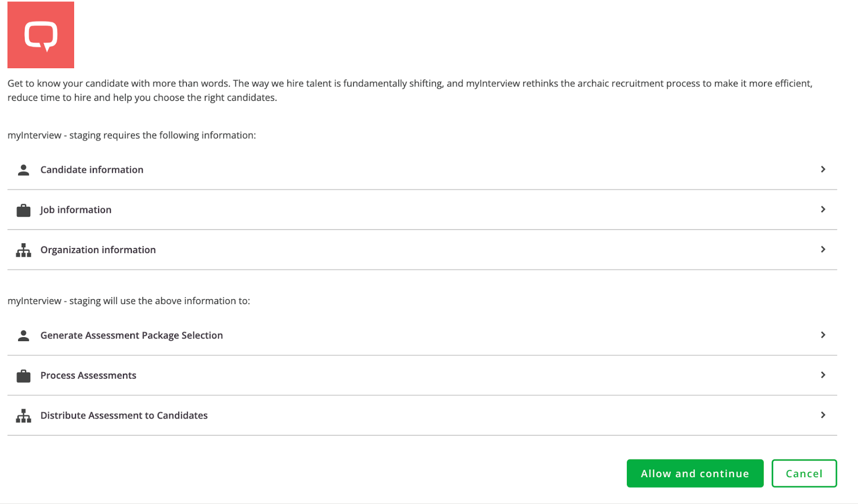Open Distribute Assessment to Candidates row label
Screen dimensions: 858x504
point(124,416)
